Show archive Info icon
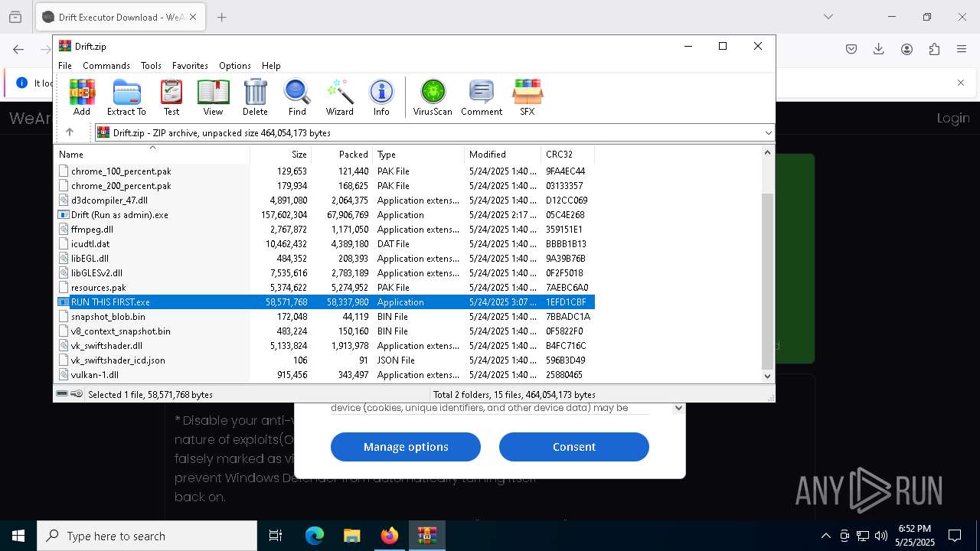The image size is (980, 551). (381, 97)
